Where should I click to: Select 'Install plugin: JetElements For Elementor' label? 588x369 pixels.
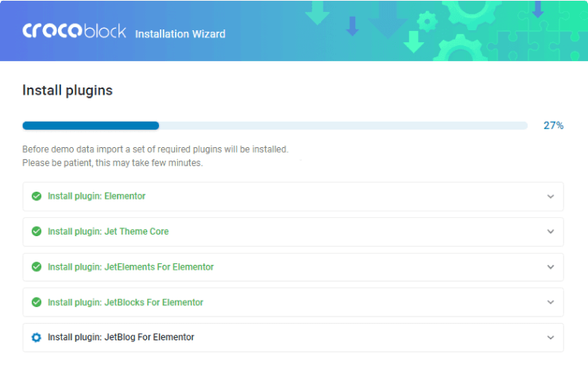(x=130, y=267)
